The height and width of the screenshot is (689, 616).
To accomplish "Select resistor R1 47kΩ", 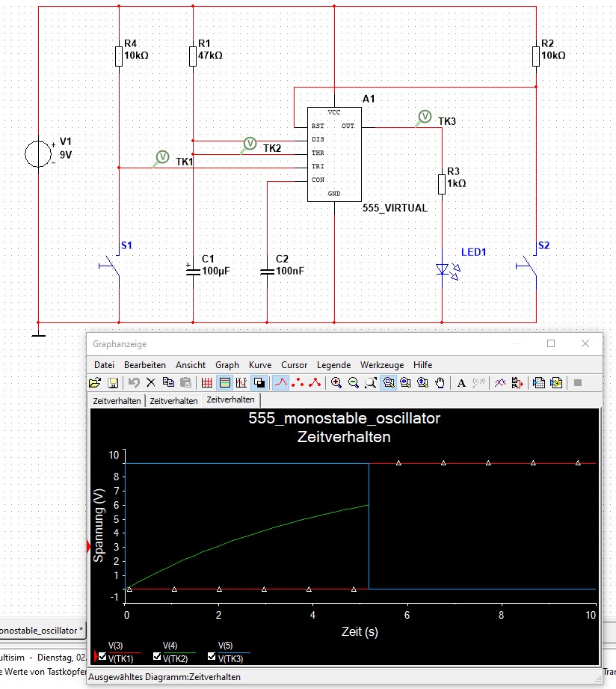I will click(193, 56).
